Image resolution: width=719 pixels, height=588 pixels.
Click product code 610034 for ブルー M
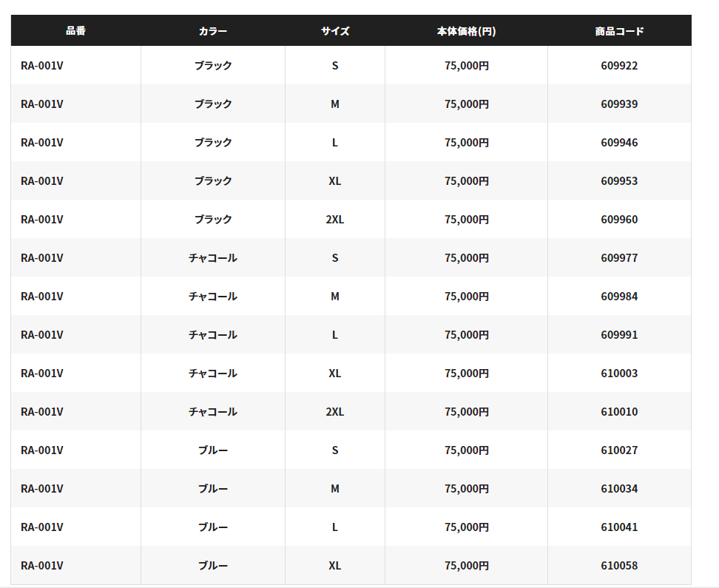(x=619, y=489)
